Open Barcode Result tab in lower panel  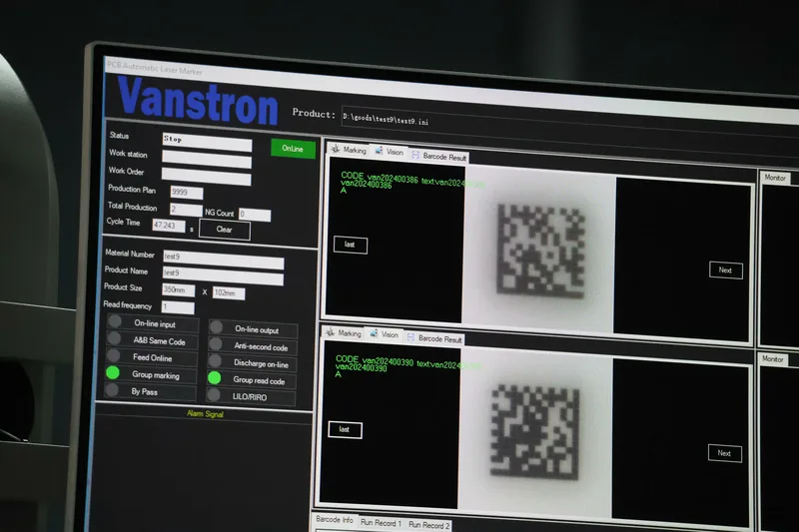[434, 338]
